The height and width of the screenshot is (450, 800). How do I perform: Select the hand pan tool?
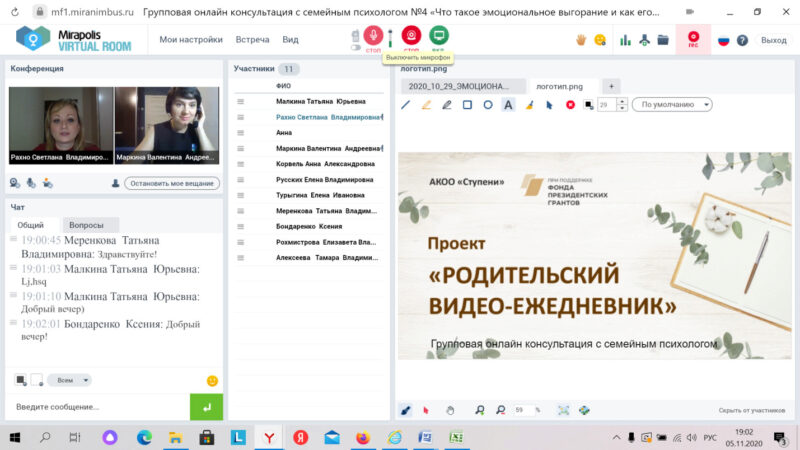[449, 410]
